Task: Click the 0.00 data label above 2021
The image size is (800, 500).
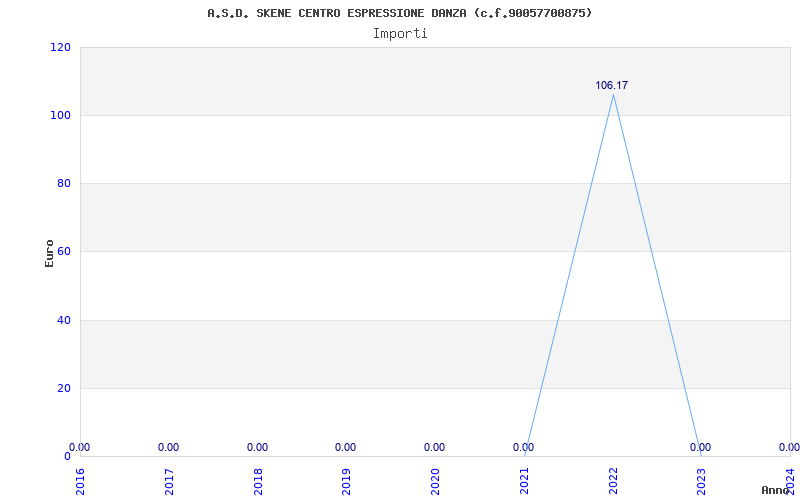Action: coord(523,447)
